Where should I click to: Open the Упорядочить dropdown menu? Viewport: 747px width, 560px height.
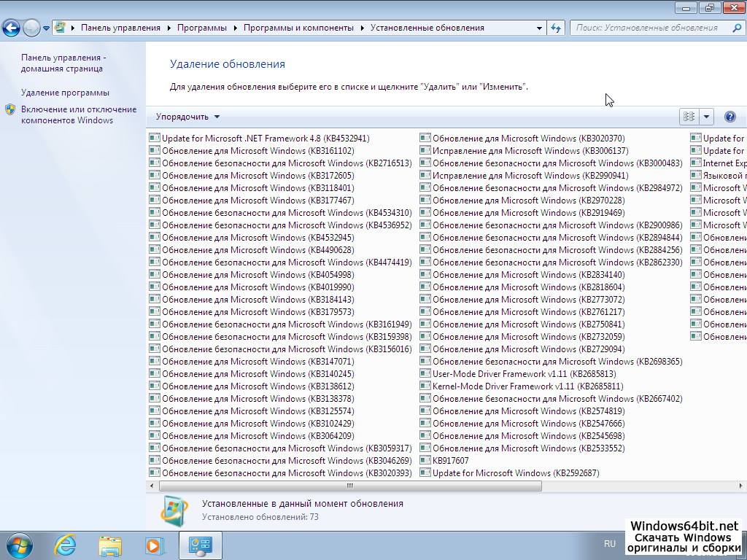tap(187, 117)
